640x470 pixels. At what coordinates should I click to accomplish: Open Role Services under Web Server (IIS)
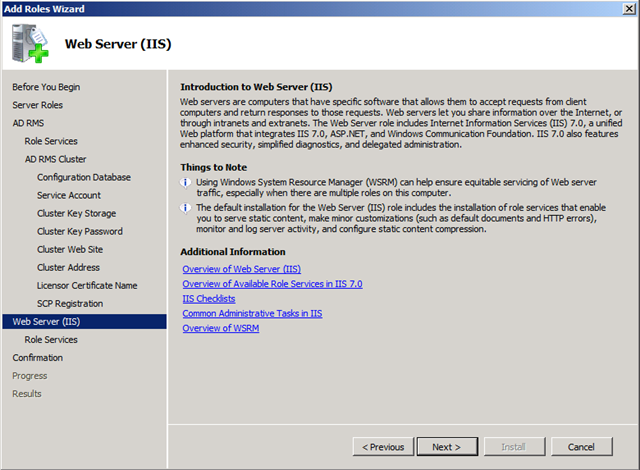pos(51,339)
